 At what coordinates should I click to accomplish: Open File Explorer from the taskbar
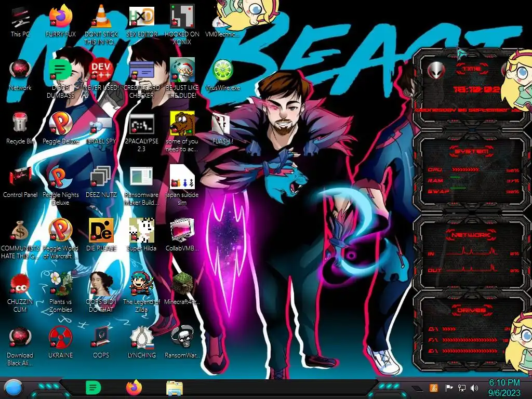(175, 388)
